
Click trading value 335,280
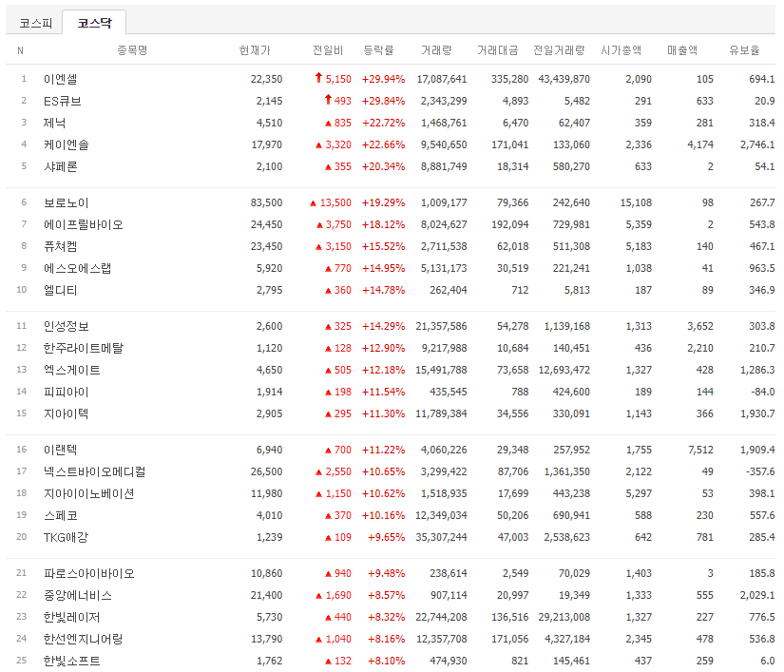coord(509,79)
